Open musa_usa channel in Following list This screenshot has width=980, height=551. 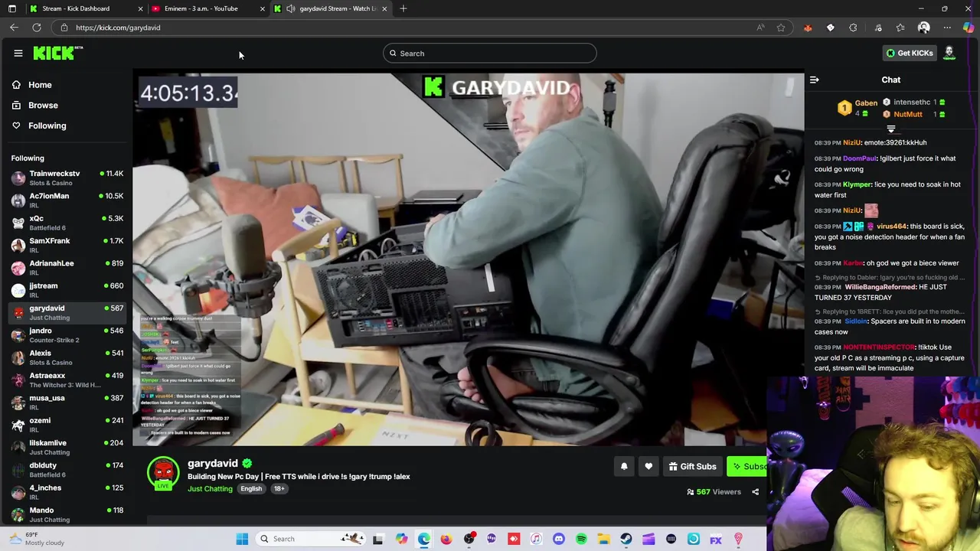pyautogui.click(x=67, y=403)
